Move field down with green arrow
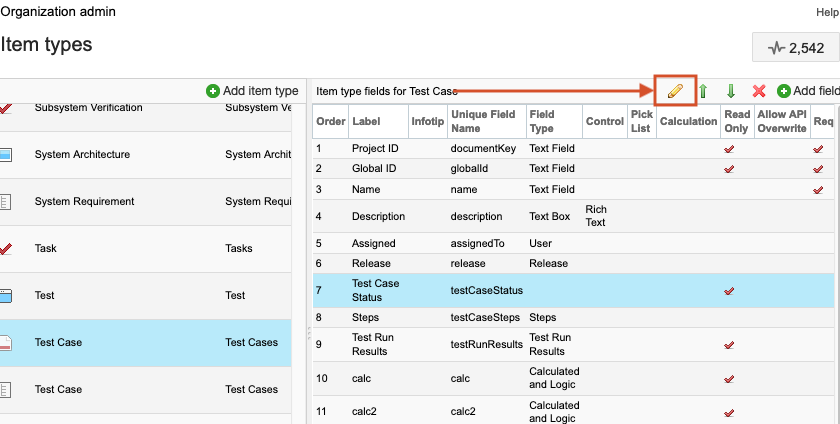 click(731, 91)
